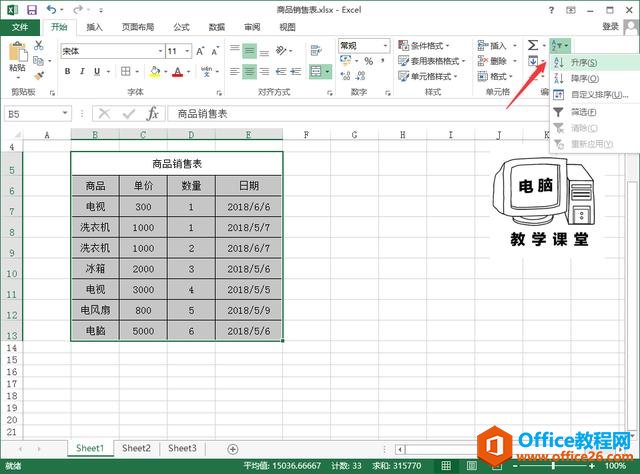Open 套用表格格式 table format menu

coord(431,61)
